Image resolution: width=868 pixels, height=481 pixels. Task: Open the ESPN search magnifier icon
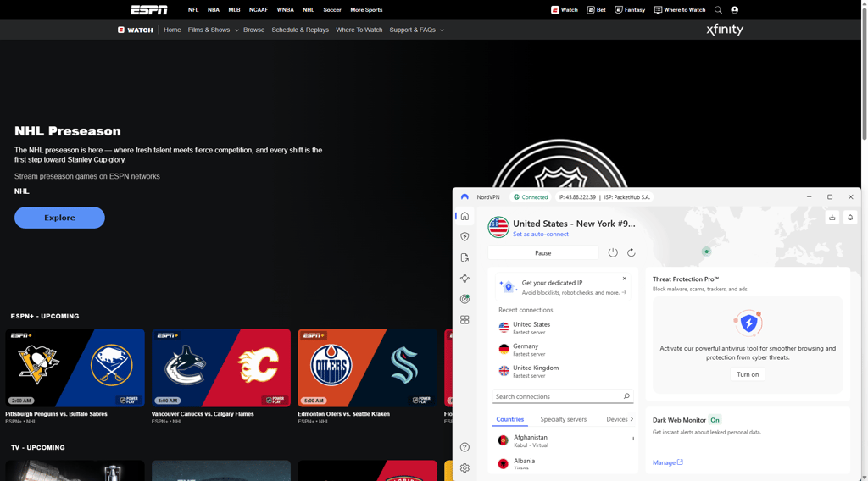pos(718,10)
